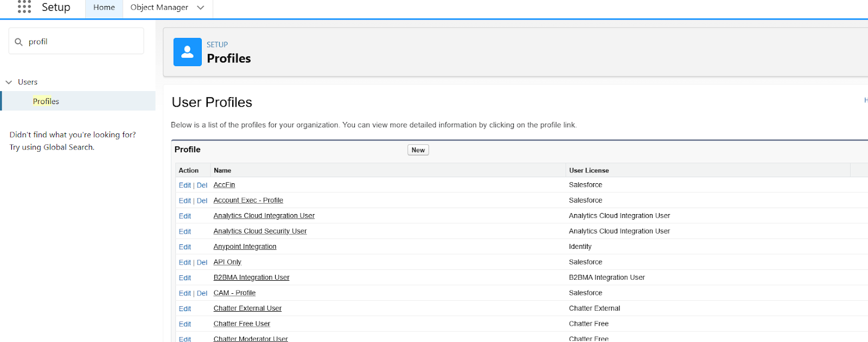Screen dimensions: 868x342
Task: Click the Profiles setup page icon
Action: (188, 52)
